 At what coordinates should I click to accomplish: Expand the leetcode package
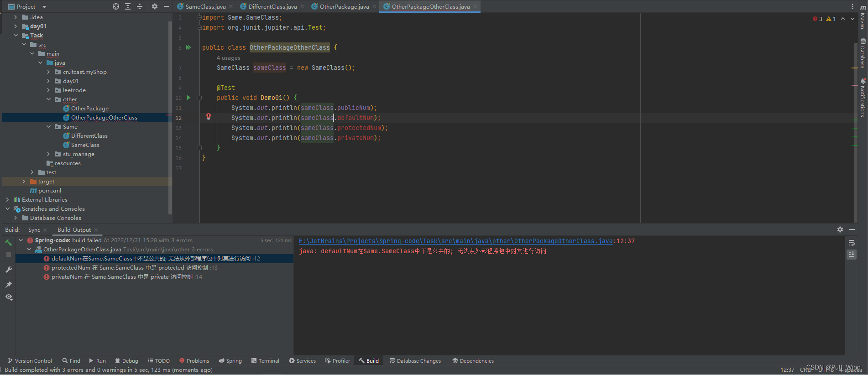pyautogui.click(x=48, y=90)
